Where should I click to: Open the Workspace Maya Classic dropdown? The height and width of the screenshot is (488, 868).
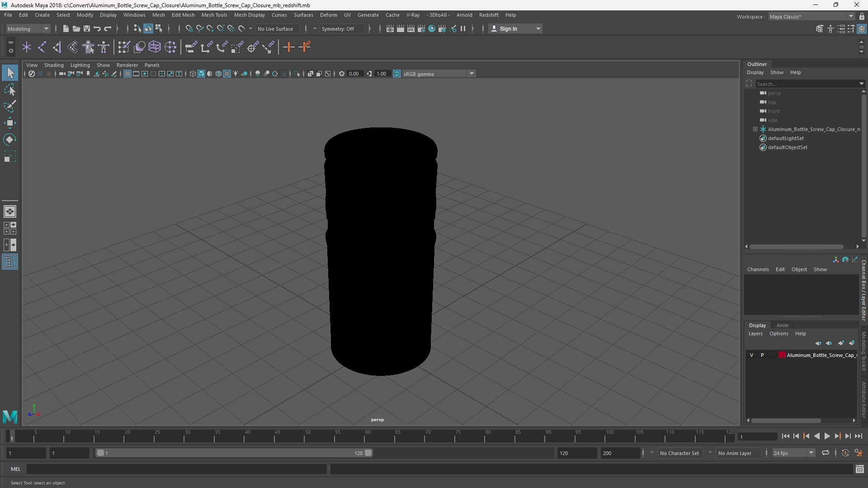tap(811, 17)
